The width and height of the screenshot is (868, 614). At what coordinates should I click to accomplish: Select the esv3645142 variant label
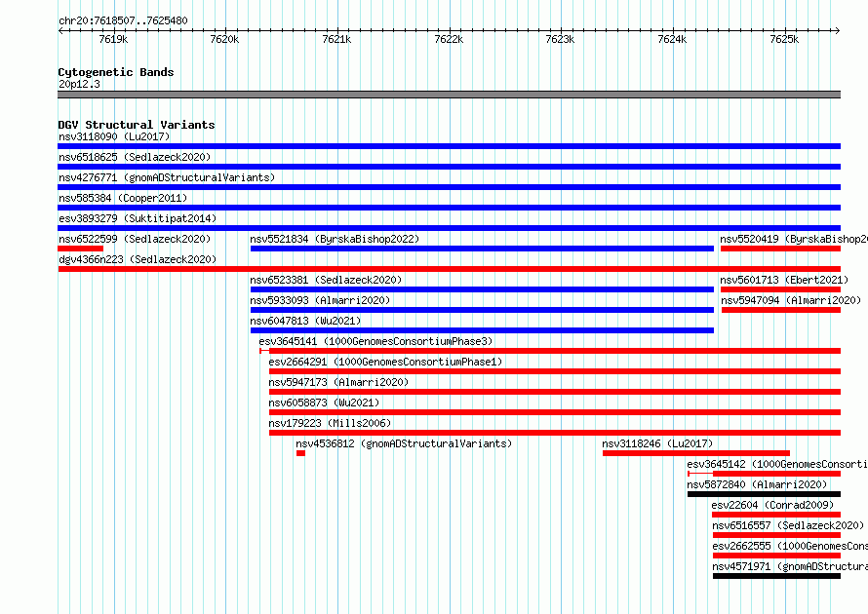pyautogui.click(x=777, y=464)
